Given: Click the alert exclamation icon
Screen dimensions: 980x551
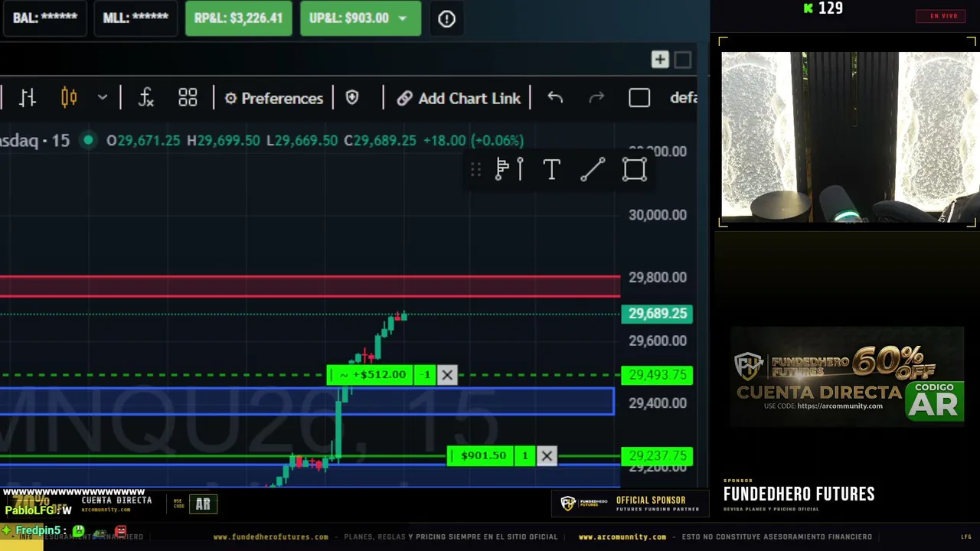Looking at the screenshot, I should [x=446, y=18].
